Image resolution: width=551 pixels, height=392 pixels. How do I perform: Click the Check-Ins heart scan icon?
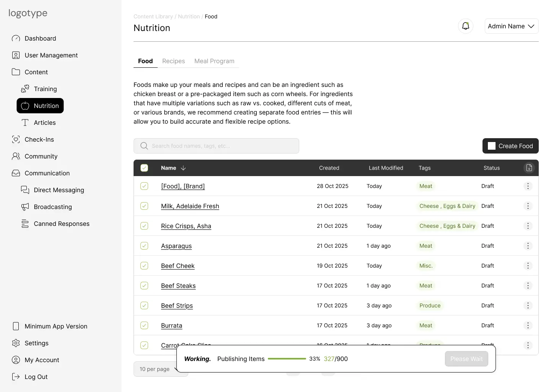pyautogui.click(x=16, y=139)
